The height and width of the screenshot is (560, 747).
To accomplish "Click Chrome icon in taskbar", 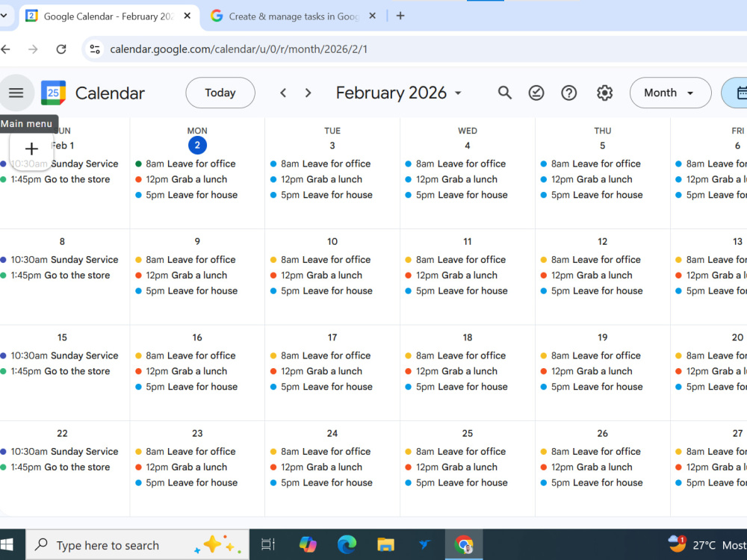I will 464,544.
